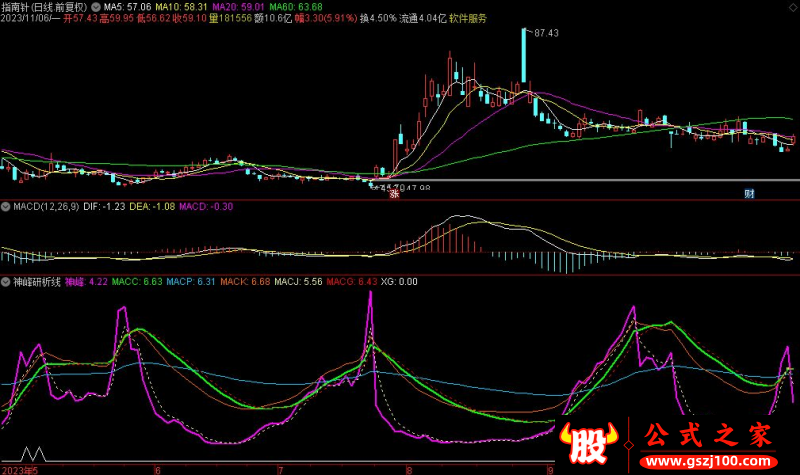Viewport: 800px width, 475px height.
Task: Click the open price 开57.43
Action: coord(80,18)
